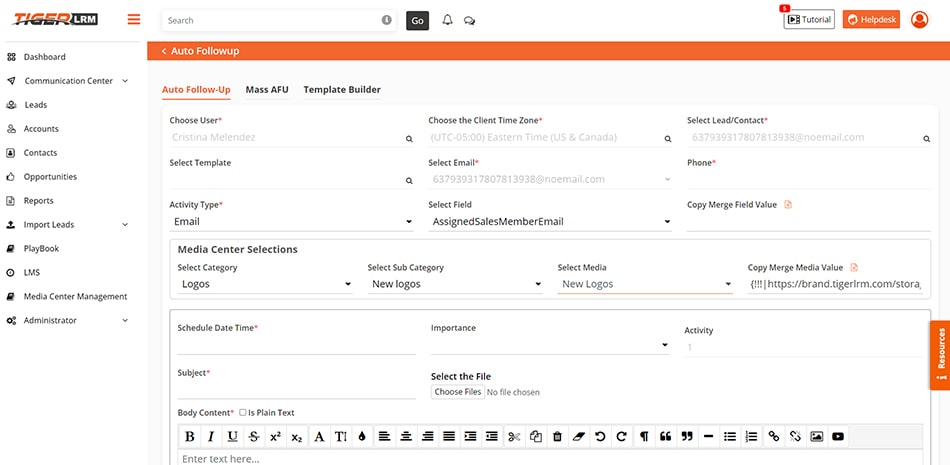Click the paragraph format icon
The image size is (950, 465).
[645, 436]
